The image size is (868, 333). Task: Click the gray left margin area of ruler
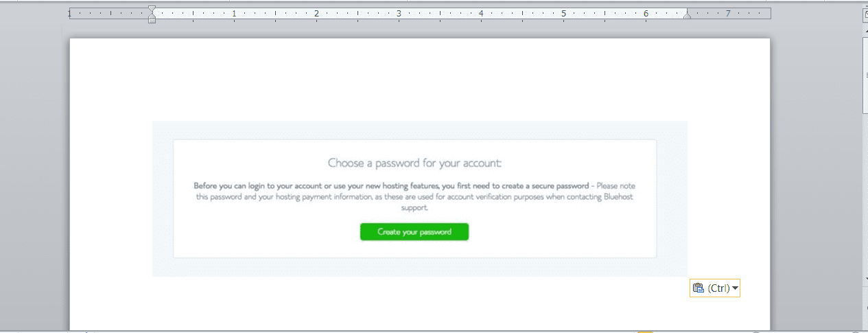pyautogui.click(x=110, y=13)
